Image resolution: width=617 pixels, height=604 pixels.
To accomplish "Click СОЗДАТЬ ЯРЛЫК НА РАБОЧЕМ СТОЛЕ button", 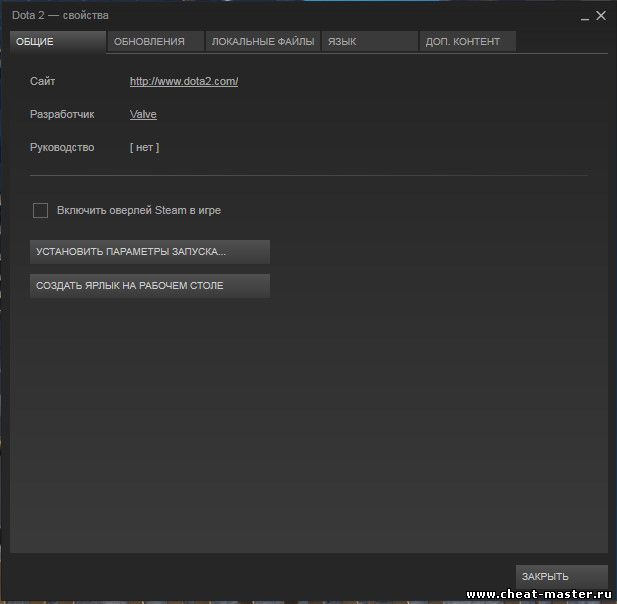I will [x=150, y=286].
